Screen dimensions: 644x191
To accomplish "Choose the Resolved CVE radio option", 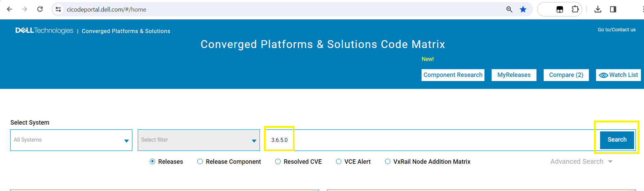I will point(278,162).
